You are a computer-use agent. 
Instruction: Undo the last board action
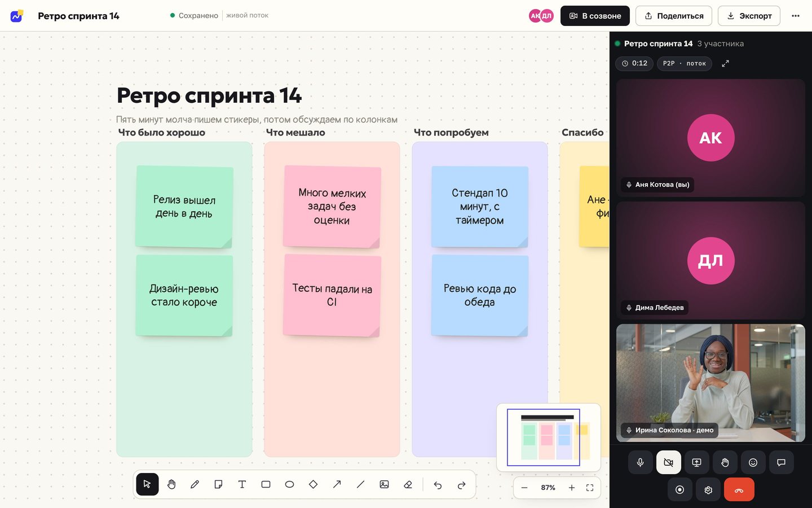[438, 485]
